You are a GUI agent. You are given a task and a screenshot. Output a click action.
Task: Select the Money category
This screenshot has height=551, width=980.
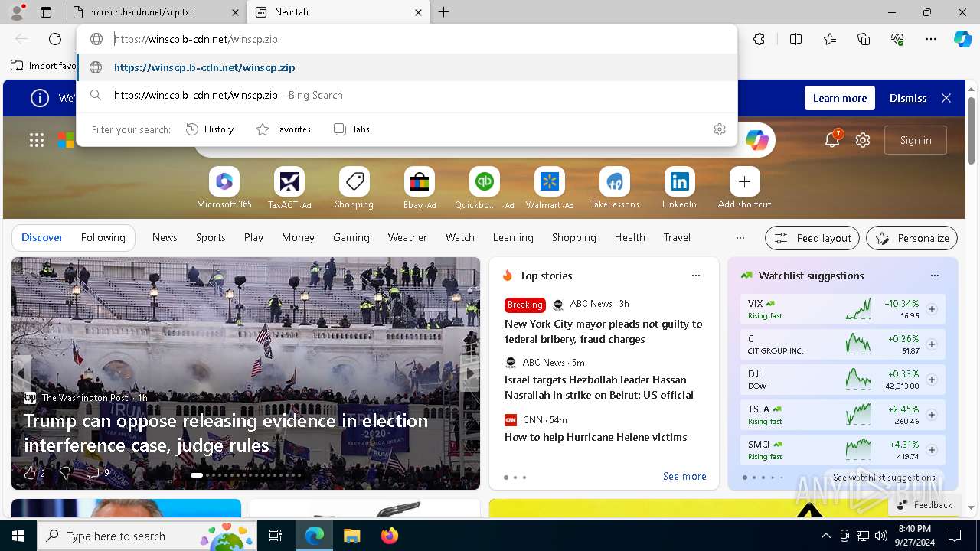(x=298, y=237)
